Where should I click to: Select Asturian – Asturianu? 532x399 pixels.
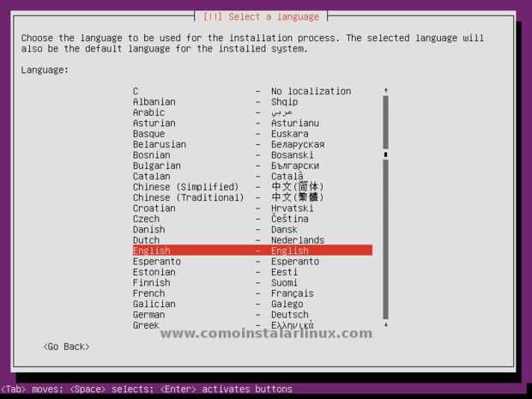(252, 124)
